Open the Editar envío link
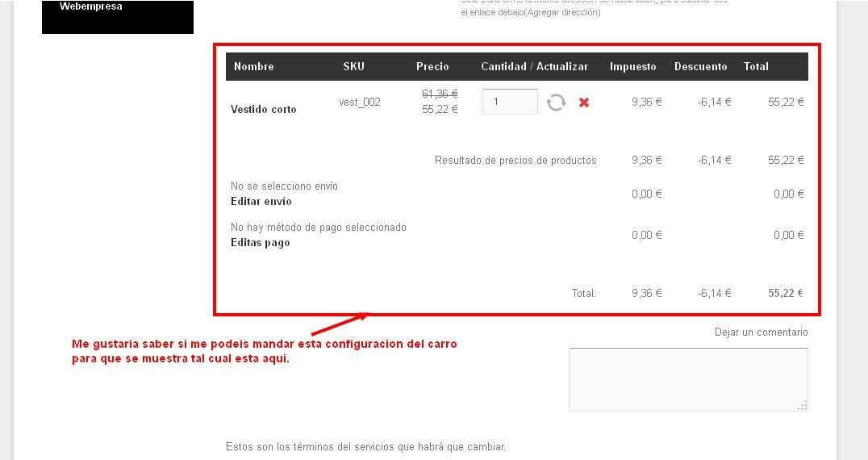The height and width of the screenshot is (460, 868). [261, 202]
